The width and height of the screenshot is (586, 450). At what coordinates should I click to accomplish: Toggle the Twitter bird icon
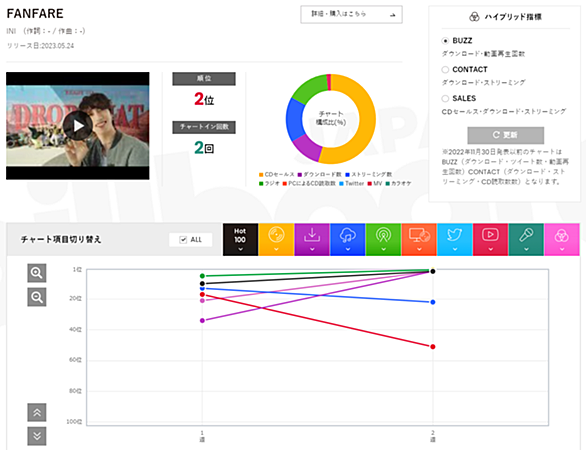(x=455, y=240)
